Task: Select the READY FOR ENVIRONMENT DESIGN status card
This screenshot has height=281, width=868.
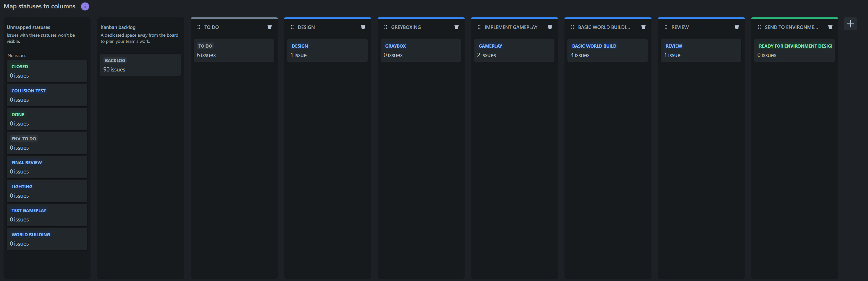Action: coord(795,51)
